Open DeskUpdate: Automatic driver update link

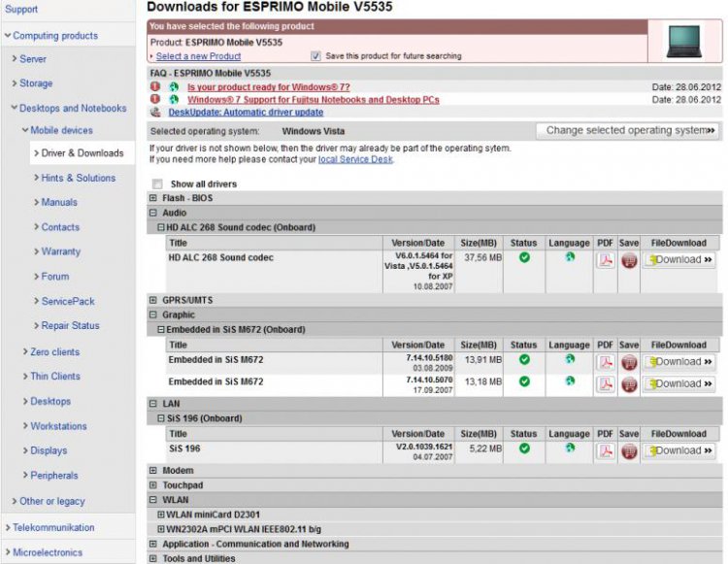click(246, 113)
